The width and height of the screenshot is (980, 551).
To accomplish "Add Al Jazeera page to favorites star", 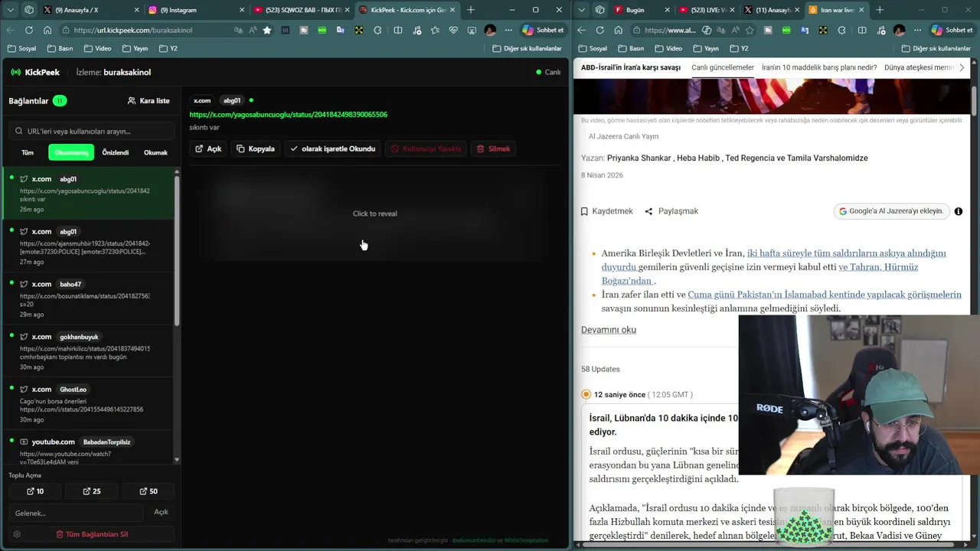I will (x=750, y=30).
